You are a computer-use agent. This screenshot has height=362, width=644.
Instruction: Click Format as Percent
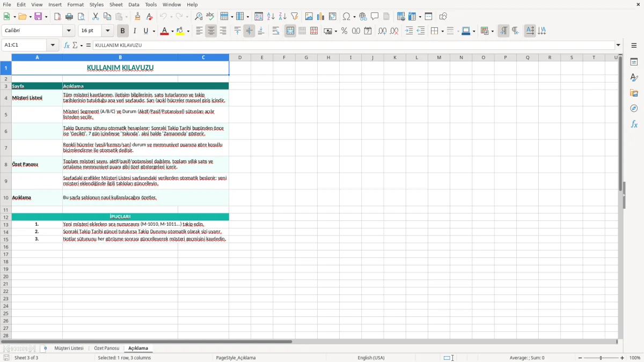pos(345,31)
